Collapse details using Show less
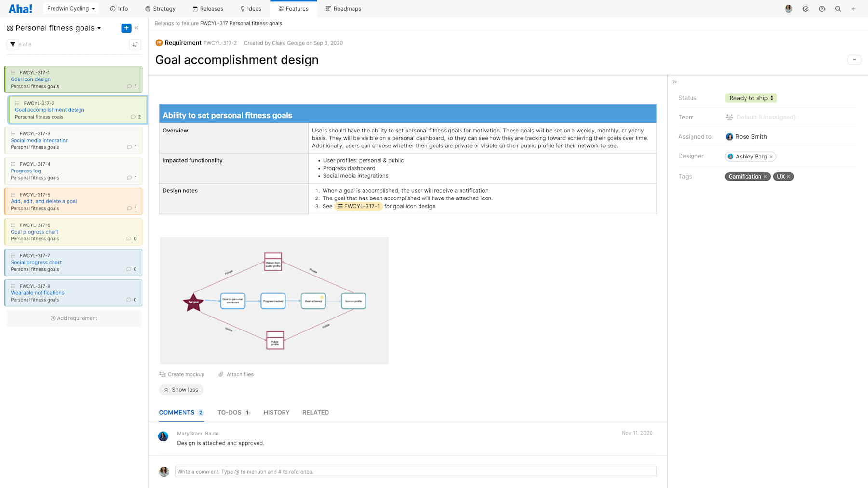 181,389
